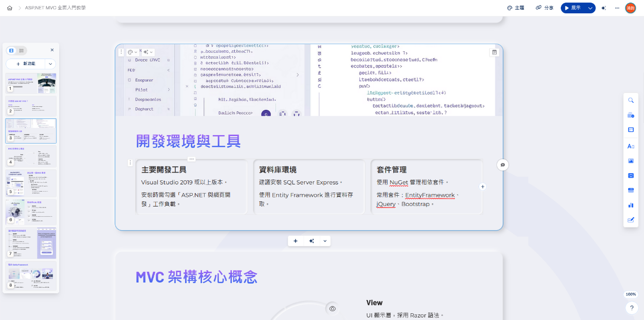This screenshot has height=320, width=644.
Task: Open three-dot options above 主要開發工具 box
Action: pyautogui.click(x=191, y=159)
